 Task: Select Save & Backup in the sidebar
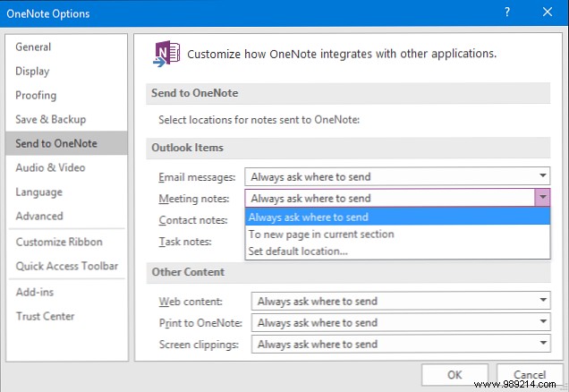pyautogui.click(x=67, y=119)
